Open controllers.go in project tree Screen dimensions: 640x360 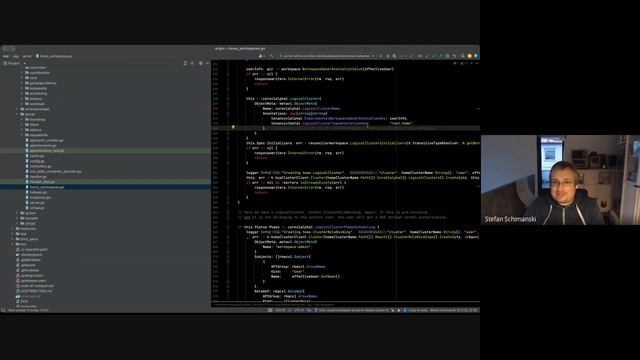(39, 166)
